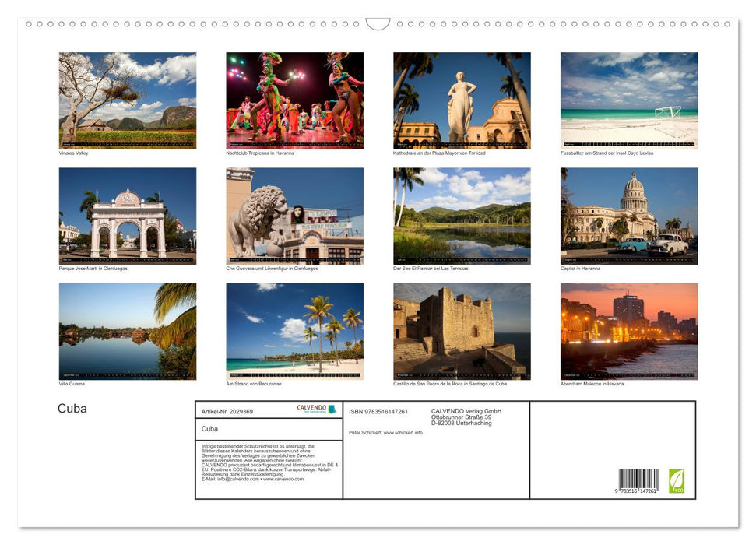The height and width of the screenshot is (545, 756).
Task: Click the E-Mail info@calvendo.com address
Action: pyautogui.click(x=237, y=478)
